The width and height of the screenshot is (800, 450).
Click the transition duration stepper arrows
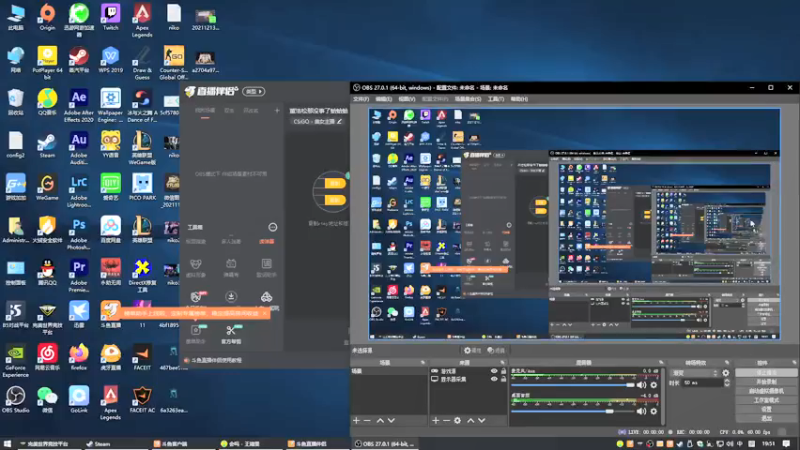point(727,383)
